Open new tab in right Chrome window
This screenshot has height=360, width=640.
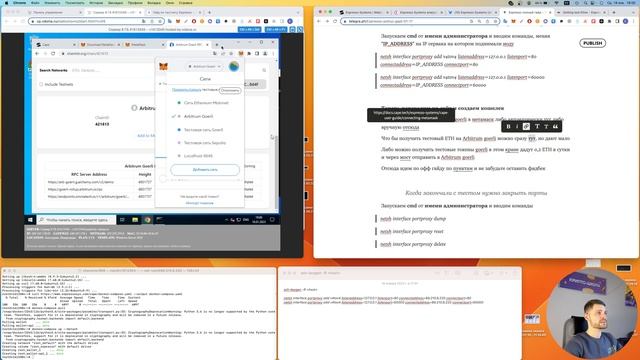coord(614,13)
